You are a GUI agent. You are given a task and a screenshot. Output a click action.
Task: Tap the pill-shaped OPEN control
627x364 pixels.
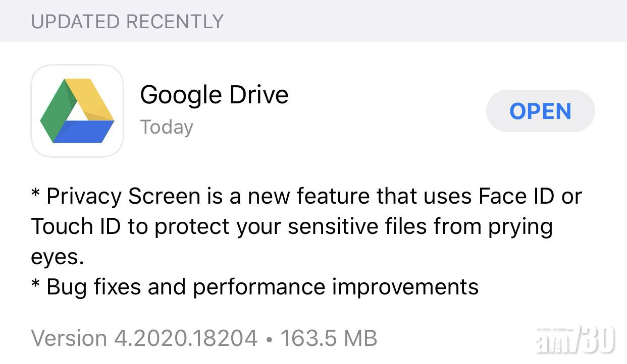point(540,111)
